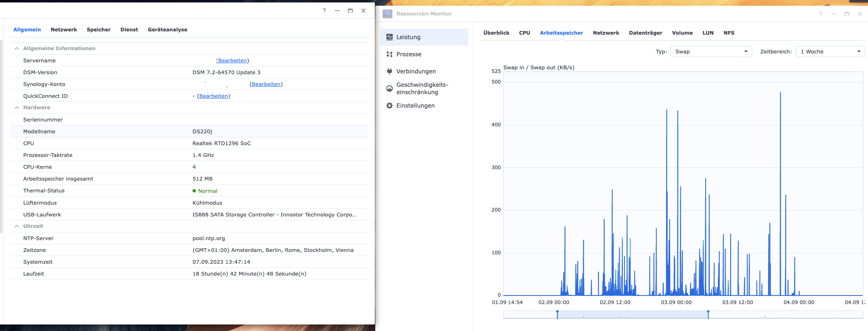Switch to CPU tab

(525, 33)
